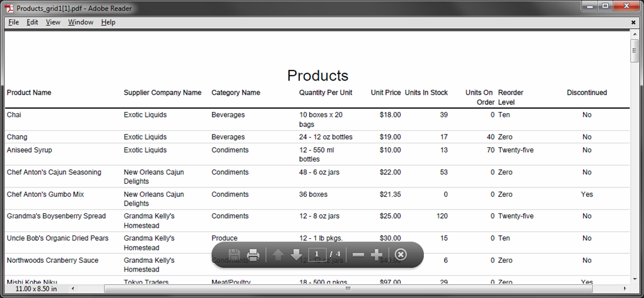644x298 pixels.
Task: Click the $19.00 unit price
Action: pos(390,137)
